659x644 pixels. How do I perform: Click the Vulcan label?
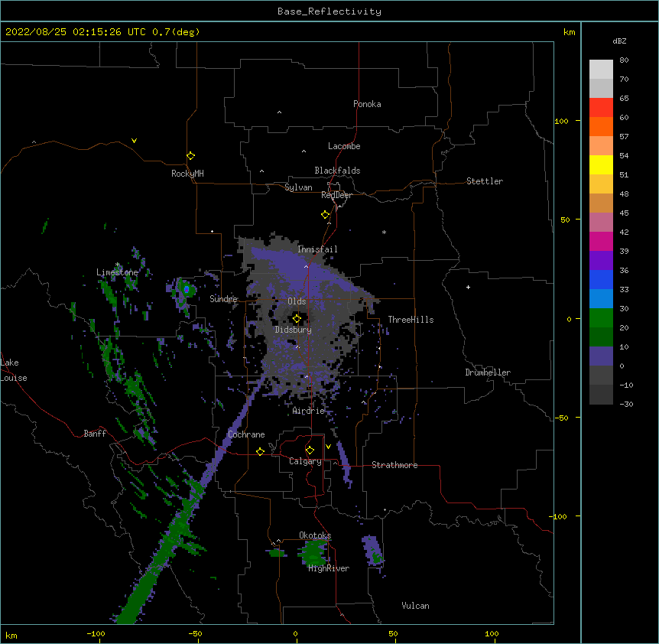[x=415, y=606]
